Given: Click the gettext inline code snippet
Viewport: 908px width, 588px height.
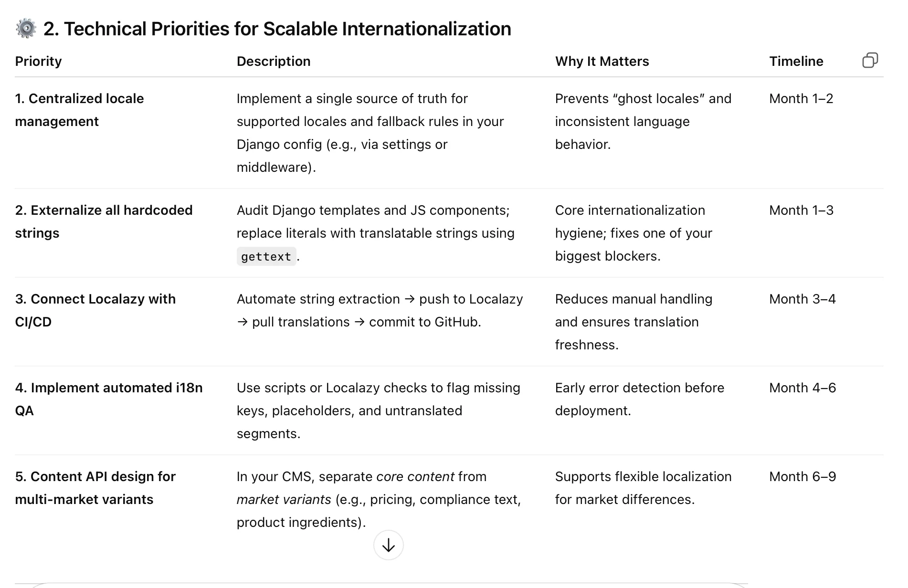Looking at the screenshot, I should [x=266, y=257].
